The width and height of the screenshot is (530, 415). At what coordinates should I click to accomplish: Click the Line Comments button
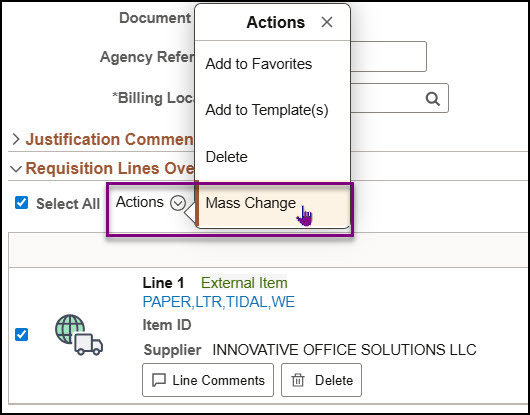point(208,380)
